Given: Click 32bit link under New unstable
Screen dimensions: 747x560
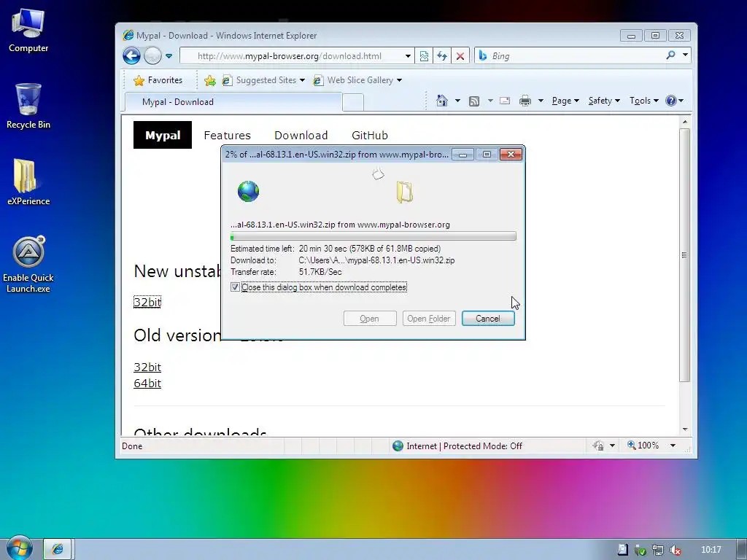Looking at the screenshot, I should [x=147, y=302].
